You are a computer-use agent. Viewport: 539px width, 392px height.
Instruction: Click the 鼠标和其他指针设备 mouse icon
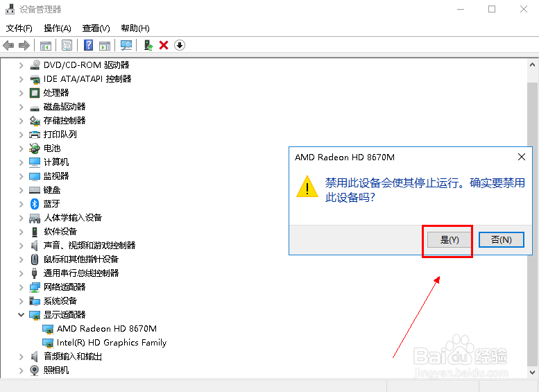pyautogui.click(x=35, y=259)
